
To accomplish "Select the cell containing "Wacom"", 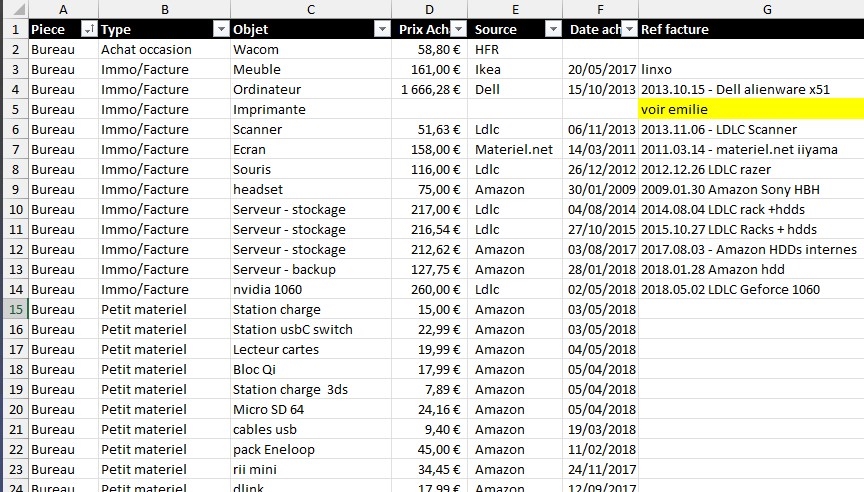I will point(310,49).
